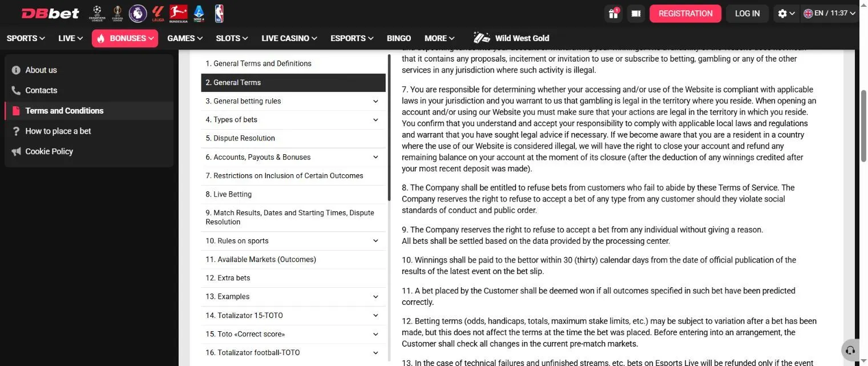Open How to place a bet
Image resolution: width=868 pixels, height=366 pixels.
tap(89, 131)
